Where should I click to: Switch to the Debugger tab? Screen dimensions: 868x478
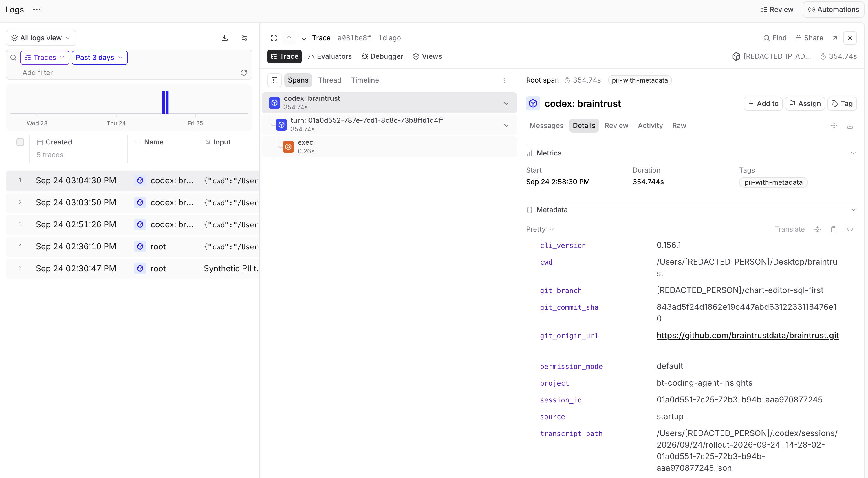click(x=382, y=56)
